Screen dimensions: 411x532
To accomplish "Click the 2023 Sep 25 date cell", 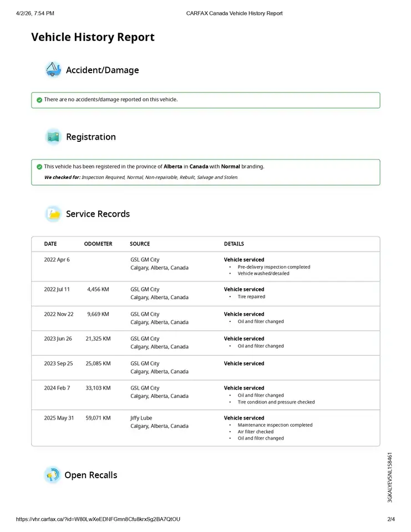I will pos(58,364).
